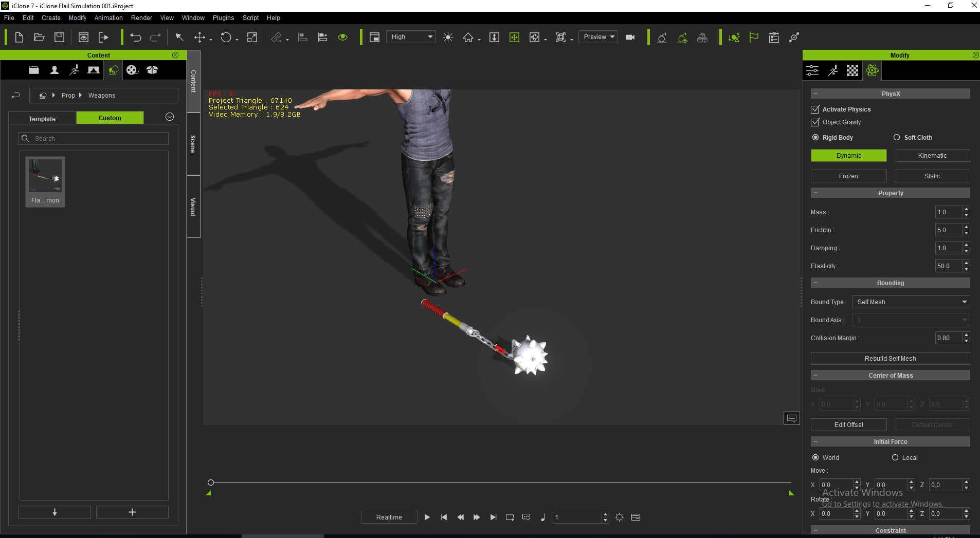Image resolution: width=980 pixels, height=538 pixels.
Task: Select the Soft Cloth radio button
Action: coord(897,137)
